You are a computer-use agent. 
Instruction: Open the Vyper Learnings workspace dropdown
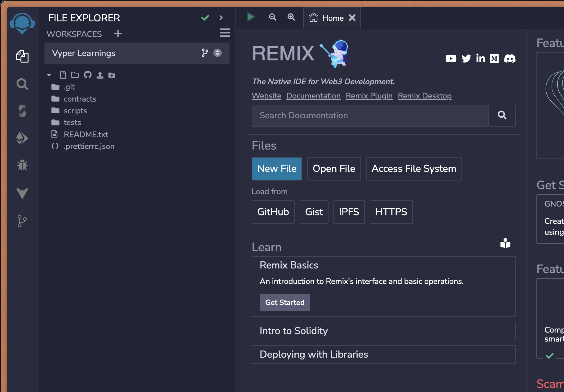point(137,53)
